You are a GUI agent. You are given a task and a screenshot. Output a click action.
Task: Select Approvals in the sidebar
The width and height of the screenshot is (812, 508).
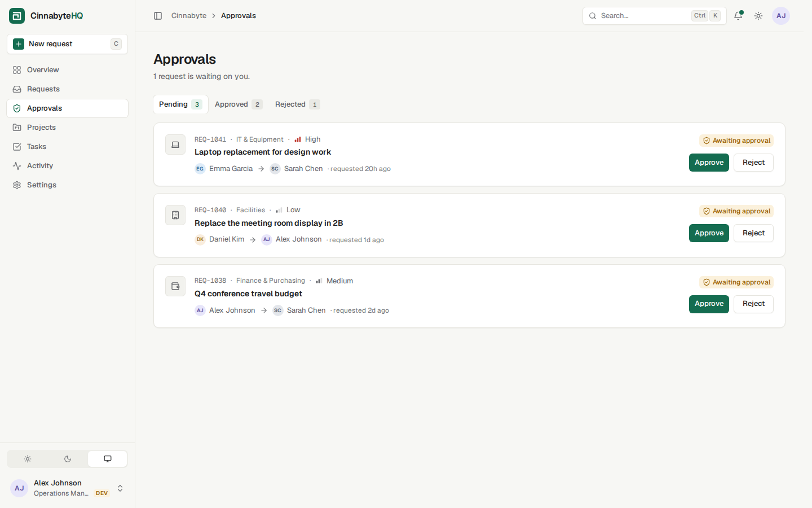tap(67, 108)
